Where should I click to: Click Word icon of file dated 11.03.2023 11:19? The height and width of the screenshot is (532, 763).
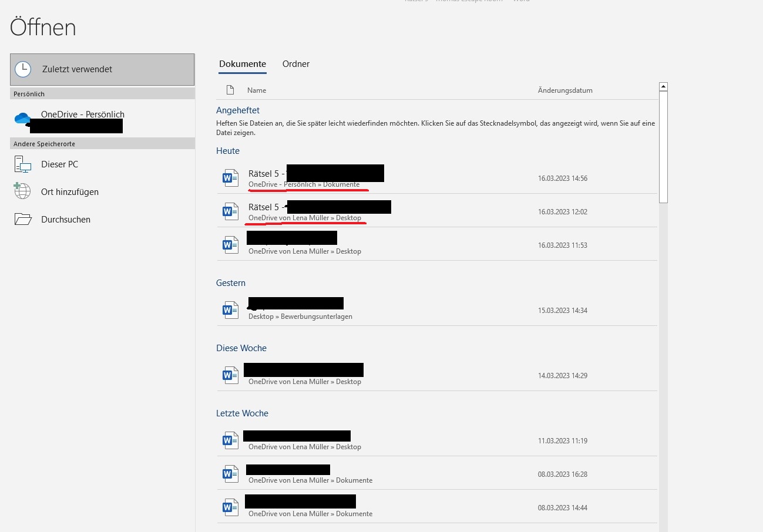coord(230,440)
